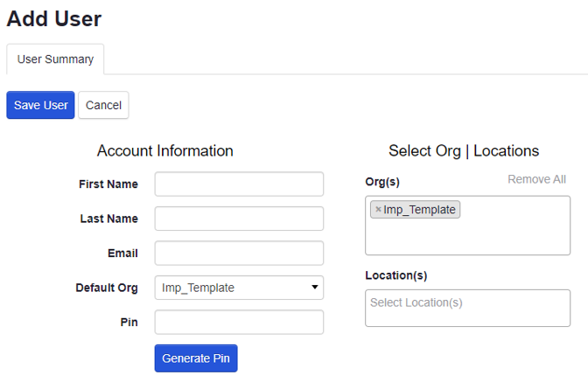
Task: Select the Pin input field
Action: (x=239, y=322)
